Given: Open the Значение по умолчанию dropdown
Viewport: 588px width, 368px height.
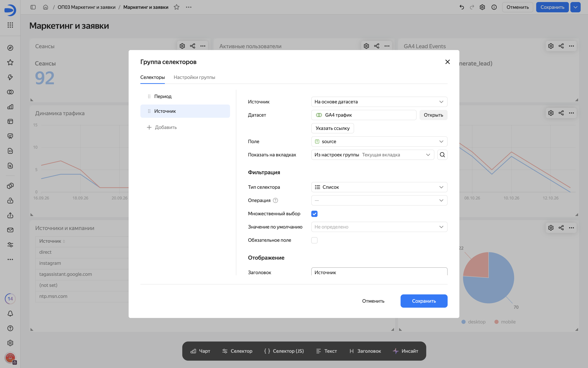Looking at the screenshot, I should pos(379,227).
